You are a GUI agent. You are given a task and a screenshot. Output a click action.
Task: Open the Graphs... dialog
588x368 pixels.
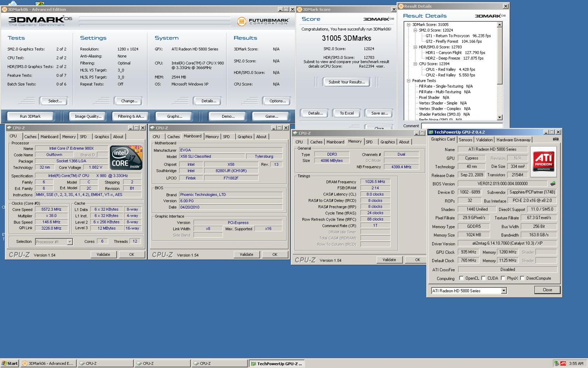pyautogui.click(x=174, y=116)
